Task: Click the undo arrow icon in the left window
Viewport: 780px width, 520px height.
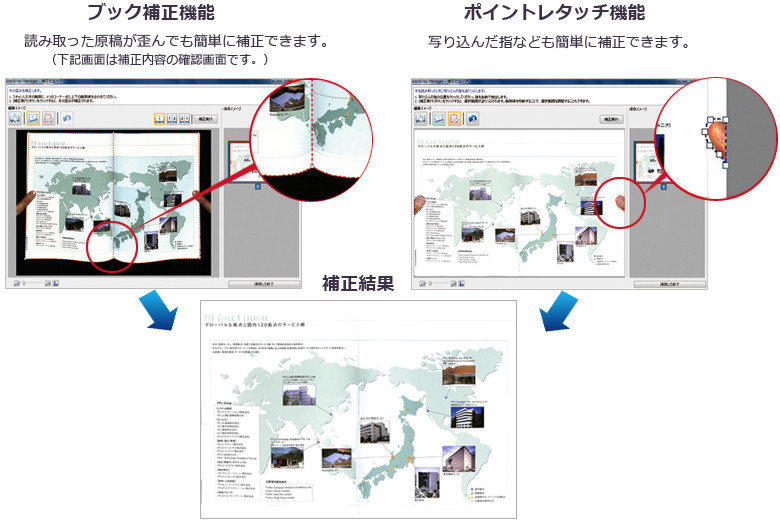Action: (67, 118)
